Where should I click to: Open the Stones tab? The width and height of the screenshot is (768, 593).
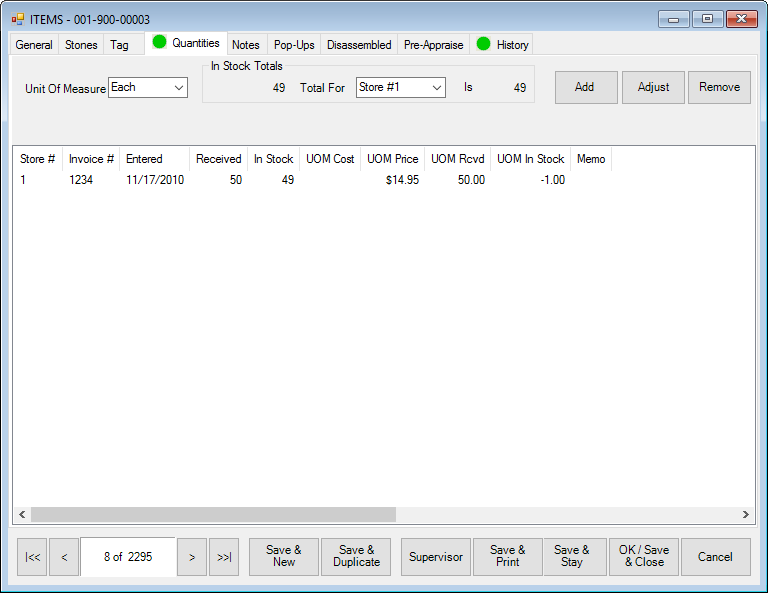(x=81, y=45)
